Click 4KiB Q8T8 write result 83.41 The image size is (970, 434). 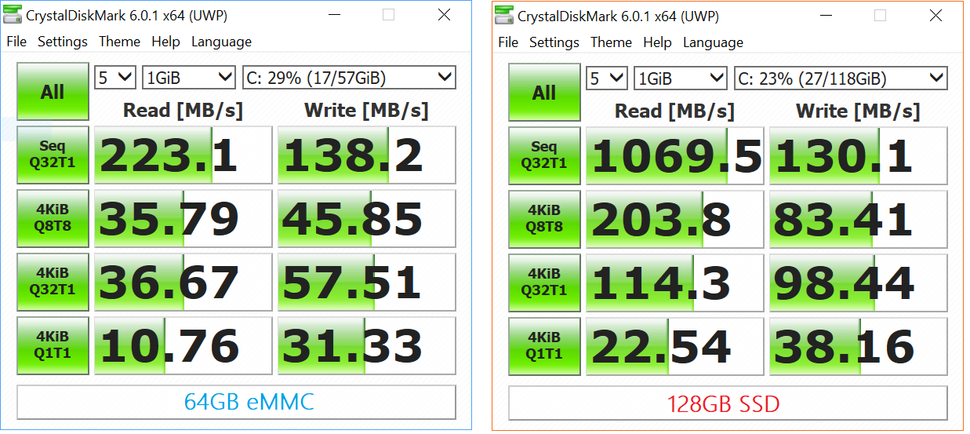pos(859,219)
